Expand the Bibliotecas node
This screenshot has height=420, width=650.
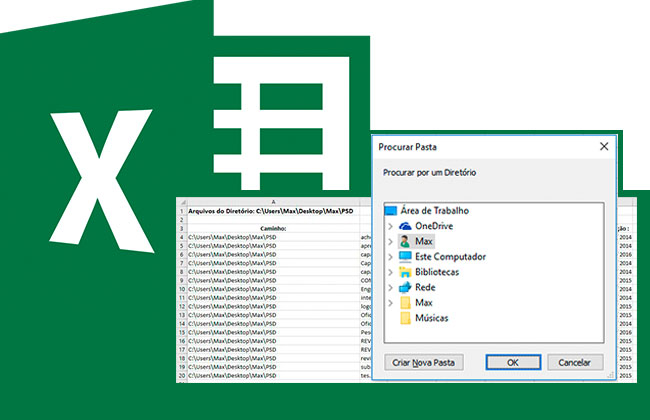[390, 272]
